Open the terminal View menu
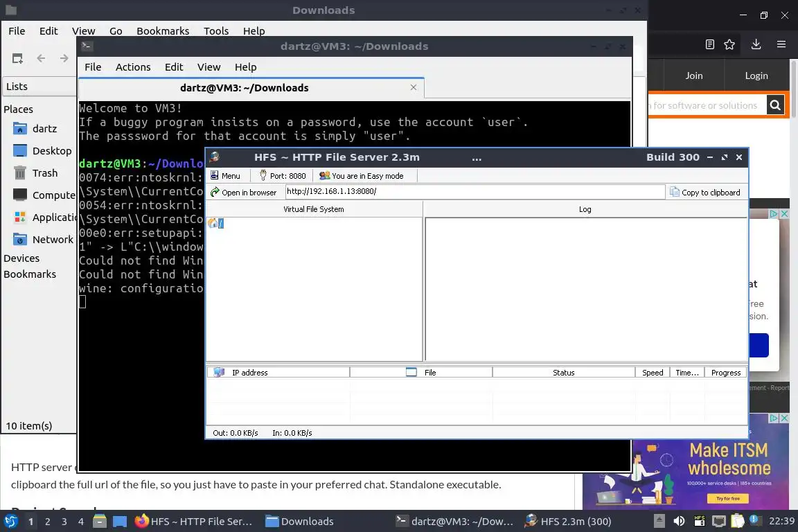This screenshot has height=532, width=798. [x=209, y=67]
